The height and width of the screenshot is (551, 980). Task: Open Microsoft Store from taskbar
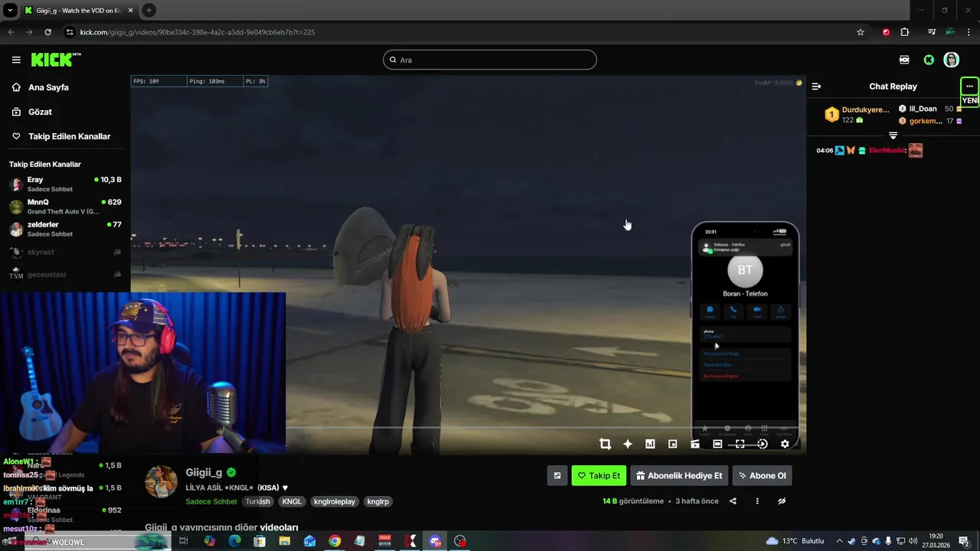pos(260,541)
